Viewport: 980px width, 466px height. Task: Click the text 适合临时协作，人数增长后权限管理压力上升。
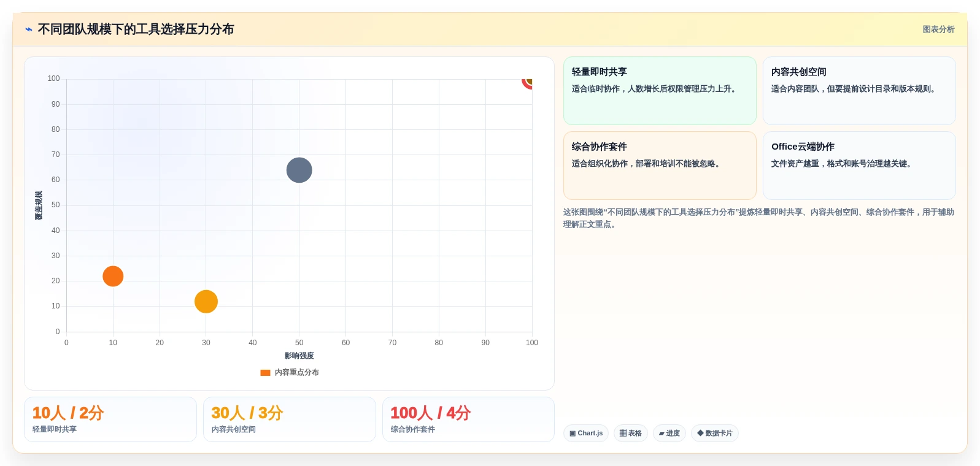654,89
